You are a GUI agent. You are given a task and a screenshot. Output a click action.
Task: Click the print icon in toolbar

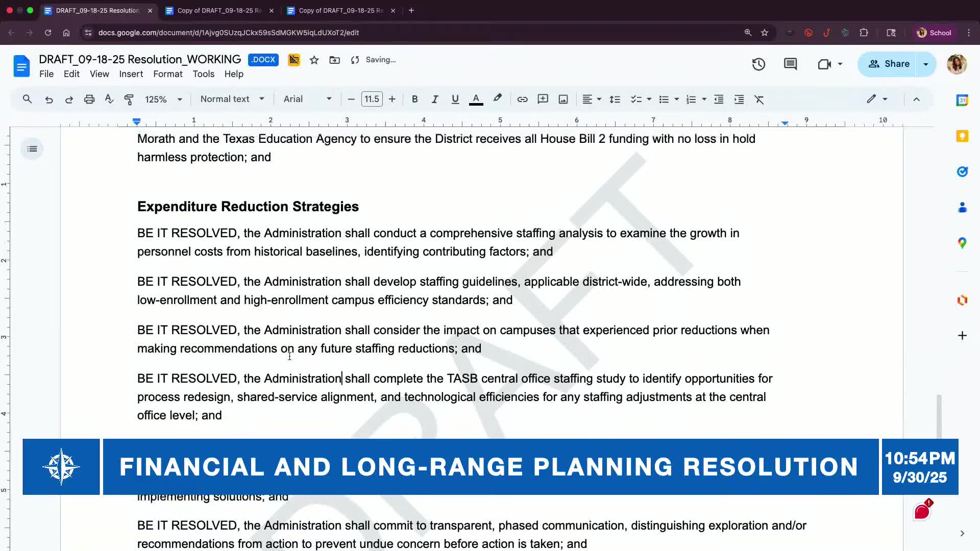89,99
